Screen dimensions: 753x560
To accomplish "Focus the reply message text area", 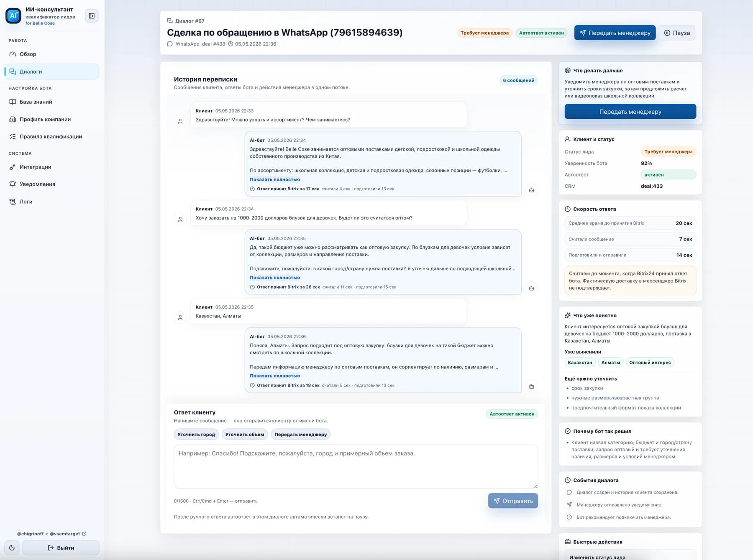I will 356,466.
